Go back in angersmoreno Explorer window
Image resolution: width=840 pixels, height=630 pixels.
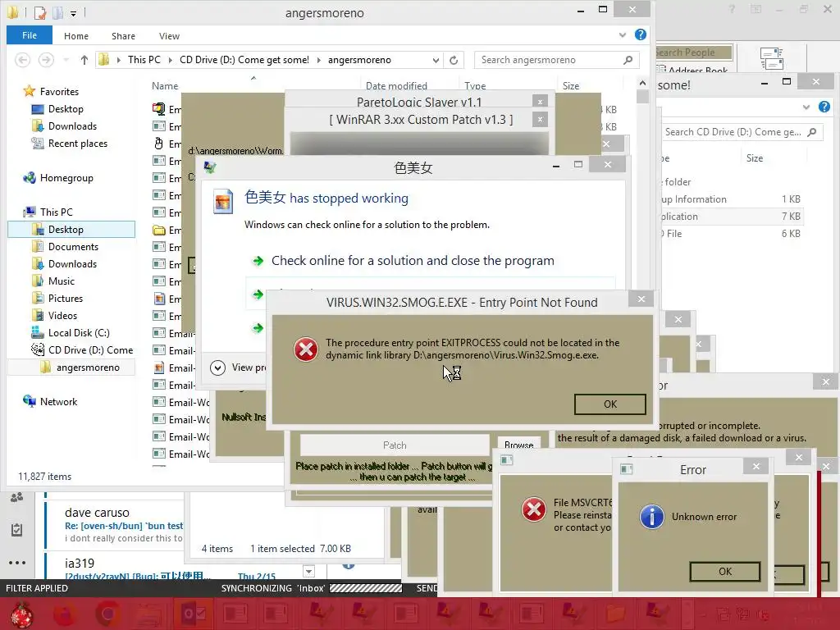[22, 60]
